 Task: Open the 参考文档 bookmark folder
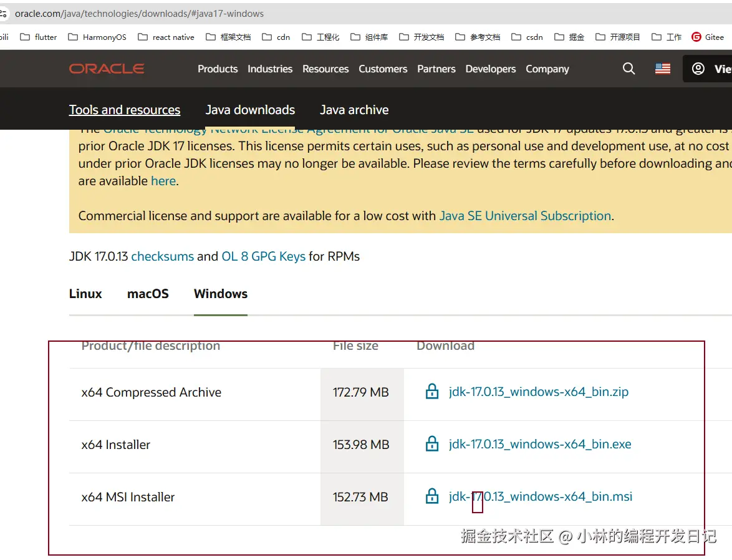[478, 37]
